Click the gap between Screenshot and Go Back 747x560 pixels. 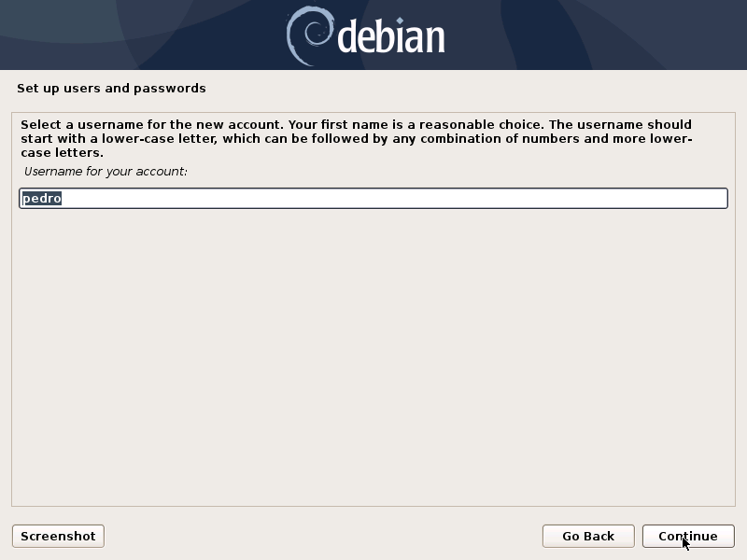(x=323, y=536)
